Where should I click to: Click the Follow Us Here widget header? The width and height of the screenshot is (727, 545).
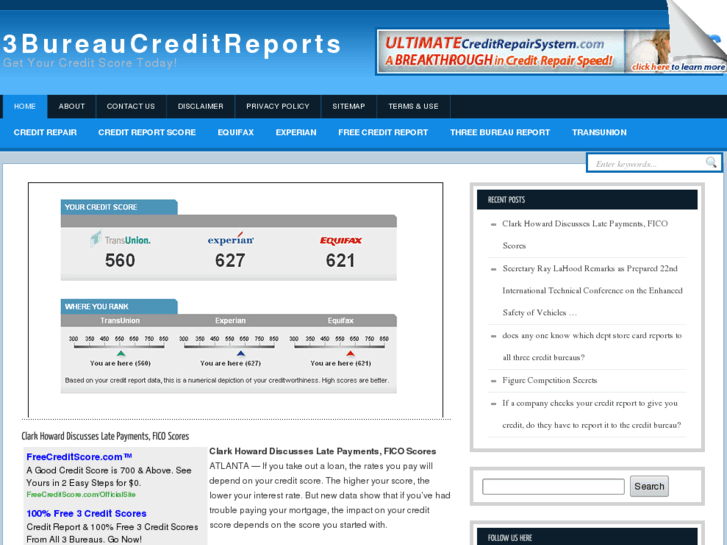pos(587,537)
